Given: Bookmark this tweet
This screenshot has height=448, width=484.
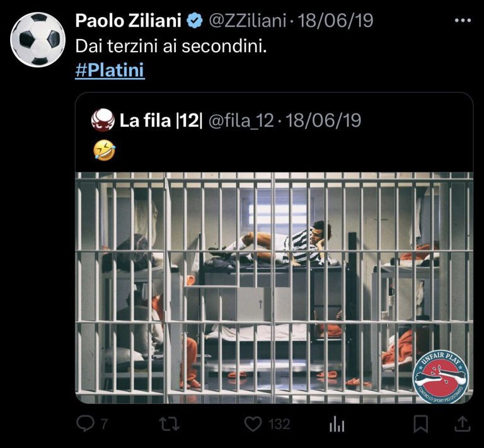Looking at the screenshot, I should (x=421, y=424).
